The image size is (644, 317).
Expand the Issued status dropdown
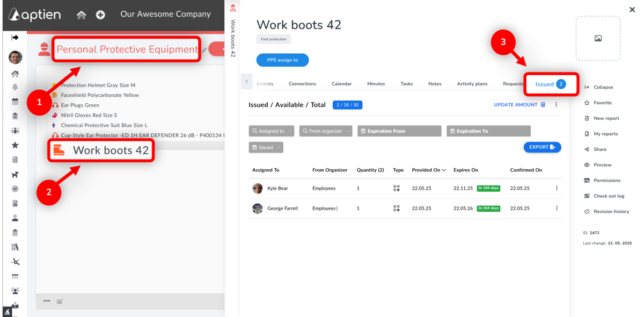click(266, 147)
